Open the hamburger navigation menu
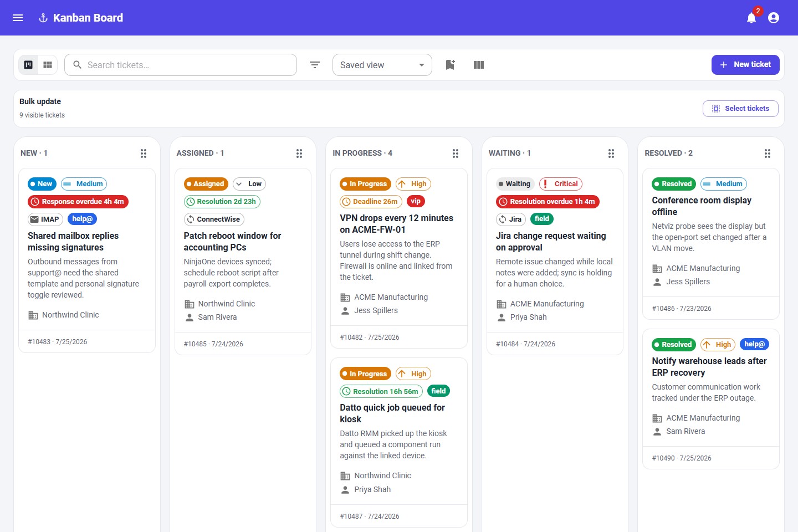 [x=18, y=18]
